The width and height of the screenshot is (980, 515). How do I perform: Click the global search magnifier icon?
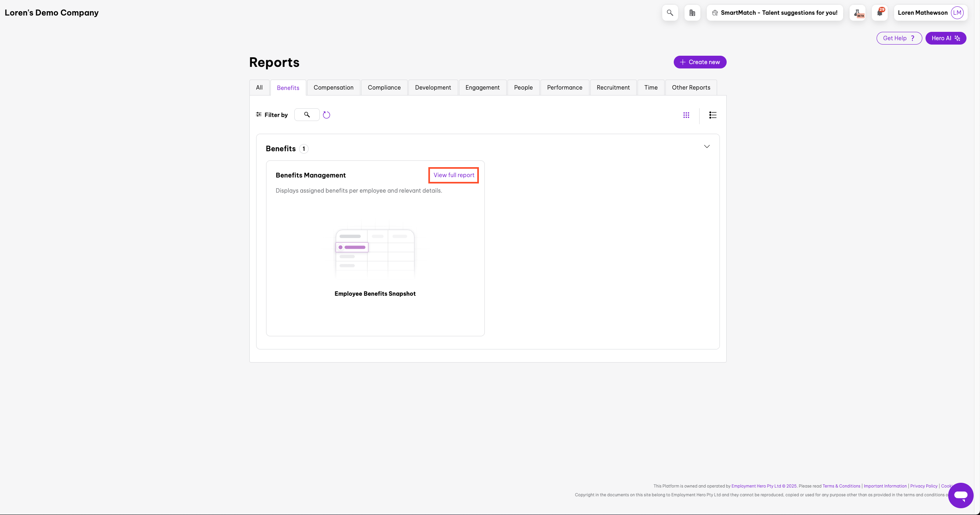[670, 13]
